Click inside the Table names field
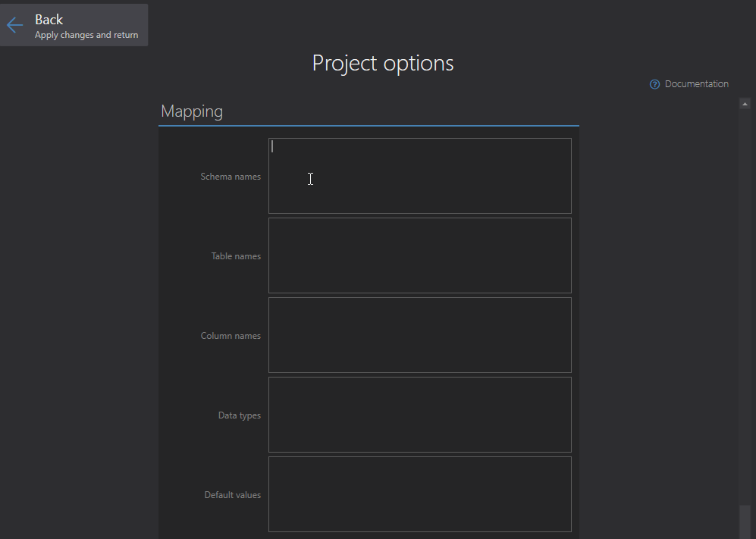This screenshot has width=756, height=539. (x=419, y=255)
